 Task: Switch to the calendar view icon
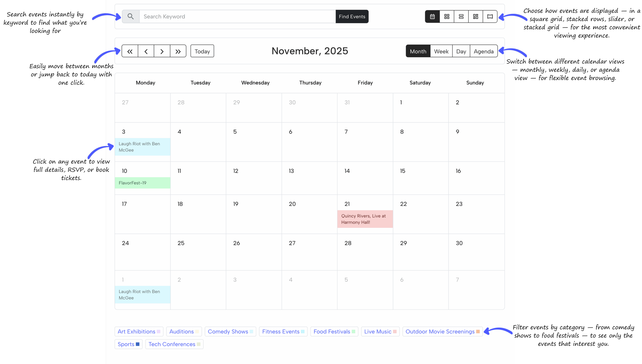tap(432, 17)
